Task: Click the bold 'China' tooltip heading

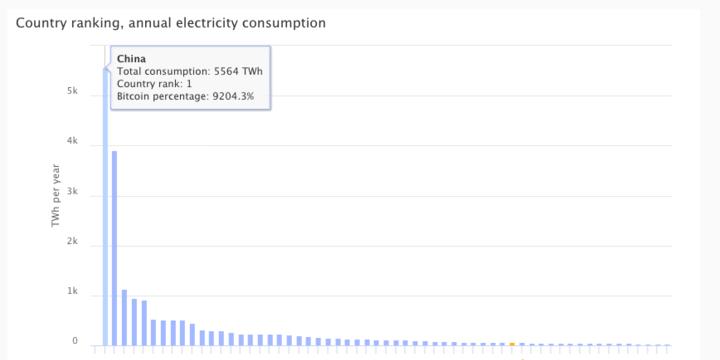Action: 131,59
